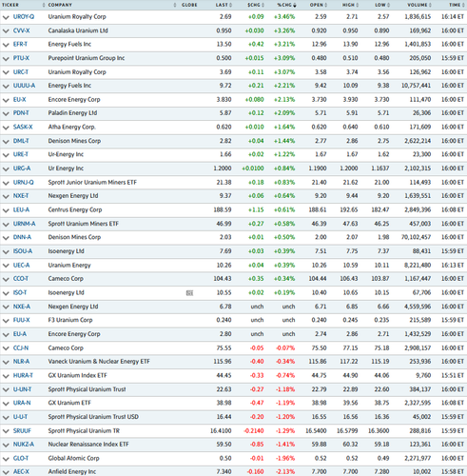Viewport: 467px width, 476px height.
Task: Open the URNJ-Q ticker link
Action: pyautogui.click(x=24, y=183)
